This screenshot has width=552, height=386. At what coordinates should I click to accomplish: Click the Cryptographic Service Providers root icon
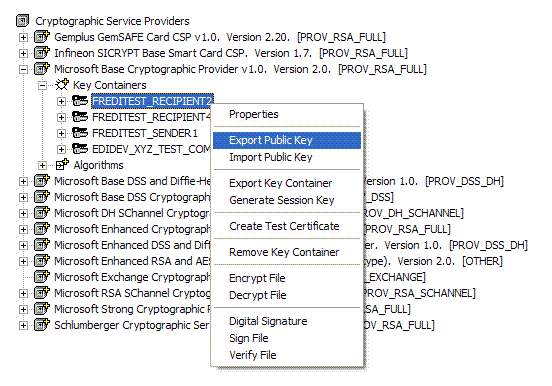pyautogui.click(x=23, y=21)
